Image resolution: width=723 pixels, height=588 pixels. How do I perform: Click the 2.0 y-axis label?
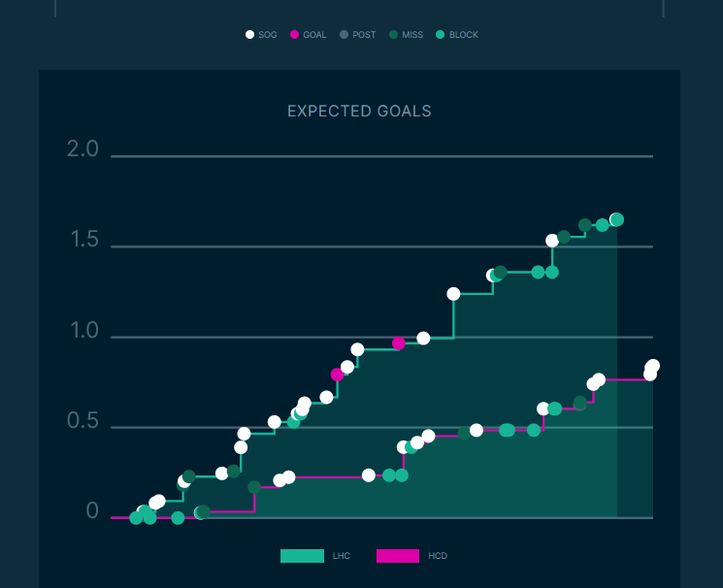point(82,149)
